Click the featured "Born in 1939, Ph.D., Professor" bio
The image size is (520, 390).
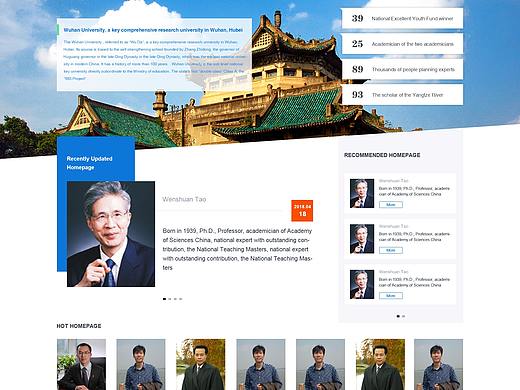tap(237, 249)
